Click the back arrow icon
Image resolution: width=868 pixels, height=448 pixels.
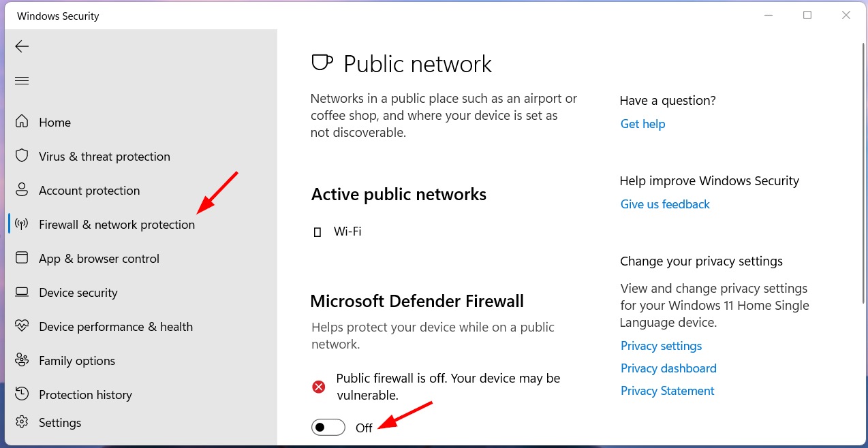[x=22, y=46]
